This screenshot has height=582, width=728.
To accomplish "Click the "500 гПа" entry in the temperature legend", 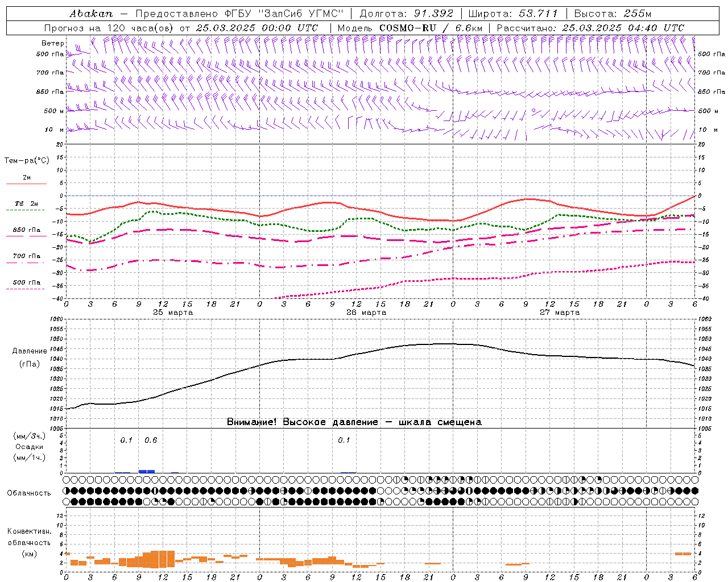I will (x=27, y=282).
